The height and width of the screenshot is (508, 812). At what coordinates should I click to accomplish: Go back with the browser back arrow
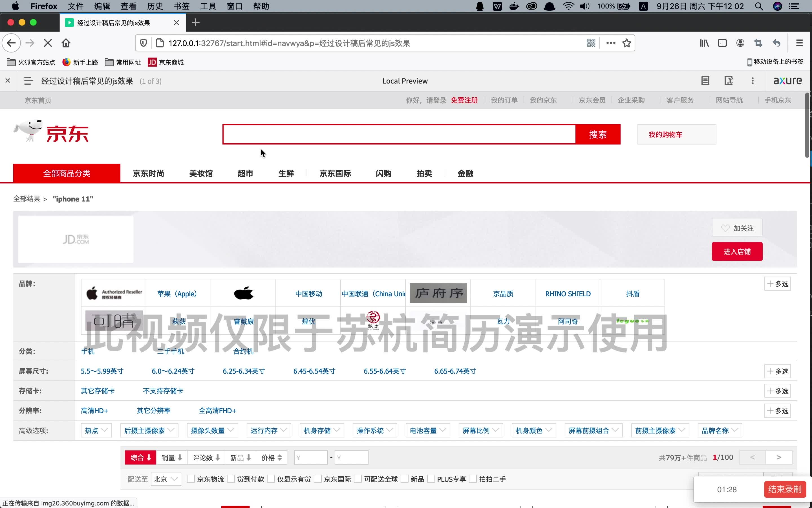11,43
